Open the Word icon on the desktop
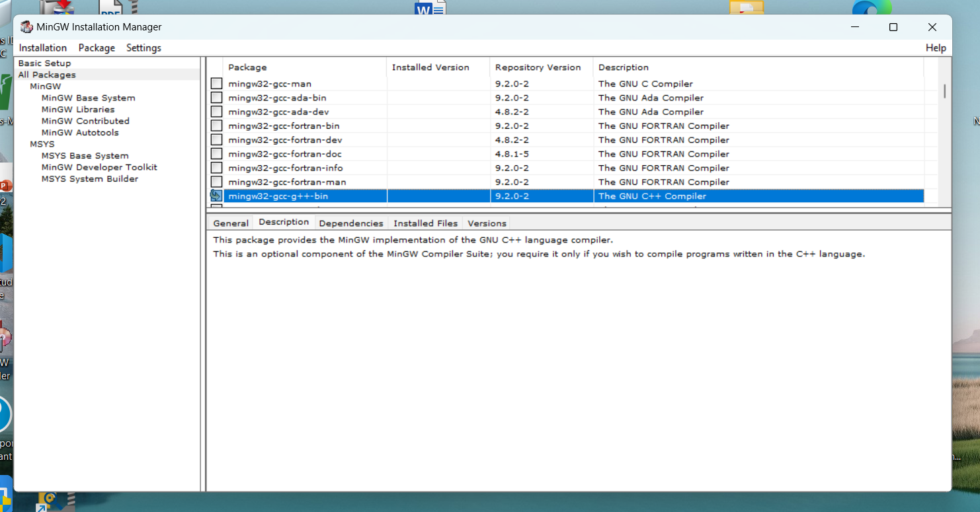 coord(430,7)
